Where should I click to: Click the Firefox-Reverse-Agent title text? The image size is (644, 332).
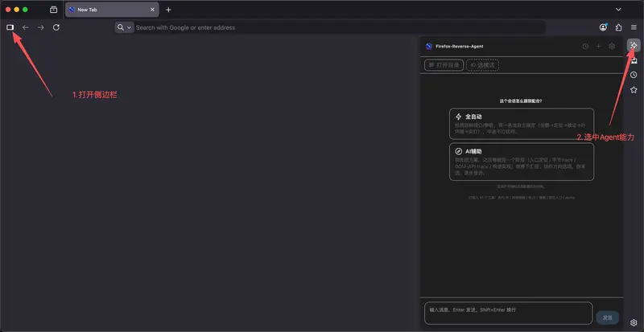(459, 47)
